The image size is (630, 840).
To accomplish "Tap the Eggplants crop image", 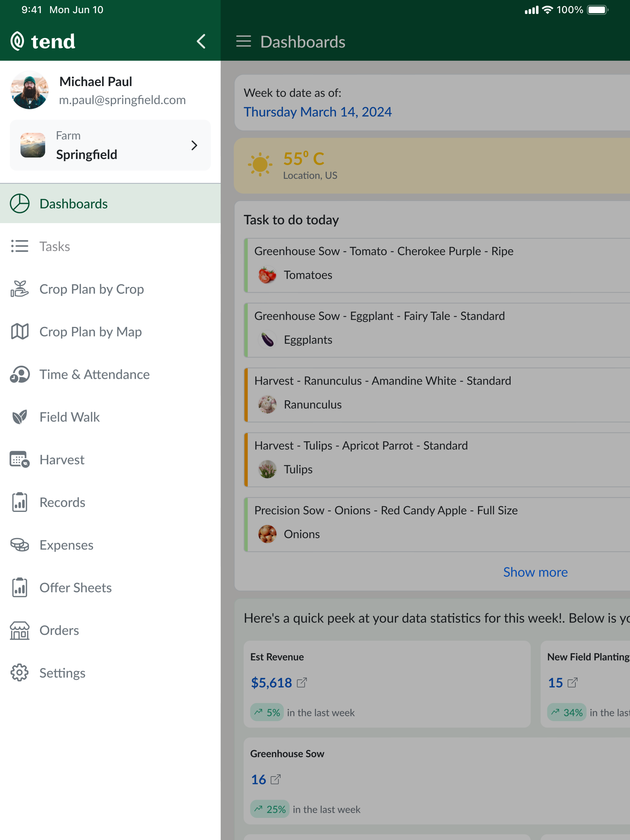I will click(267, 339).
